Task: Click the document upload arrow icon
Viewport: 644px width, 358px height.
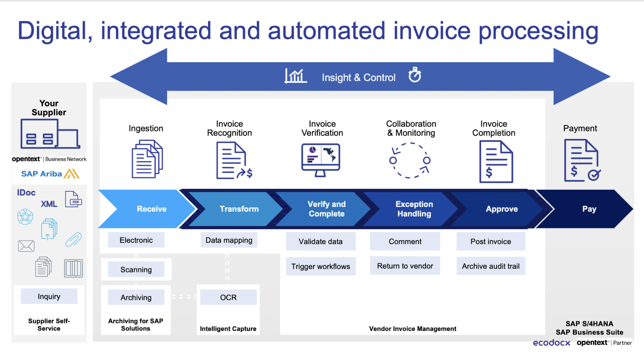Action: pyautogui.click(x=49, y=229)
